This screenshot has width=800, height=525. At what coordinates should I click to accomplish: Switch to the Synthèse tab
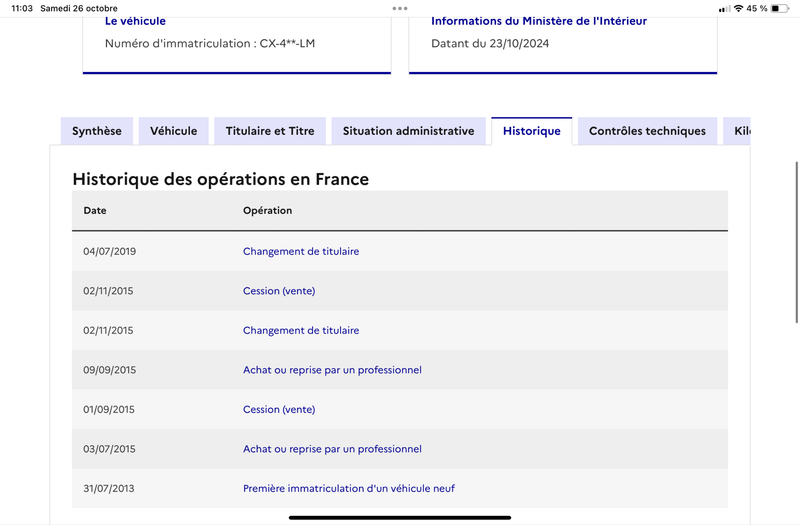pos(97,131)
